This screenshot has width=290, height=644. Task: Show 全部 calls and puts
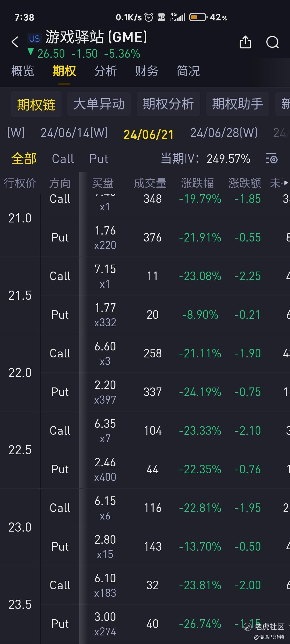click(x=24, y=159)
